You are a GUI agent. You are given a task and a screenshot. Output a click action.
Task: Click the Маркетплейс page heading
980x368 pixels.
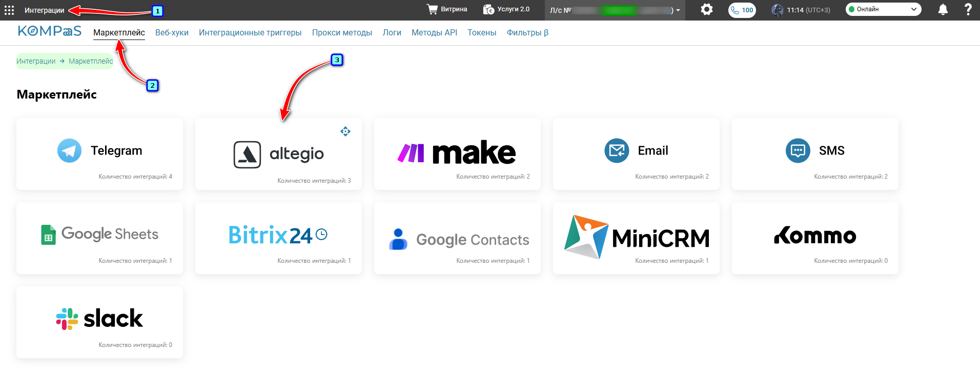pyautogui.click(x=57, y=94)
